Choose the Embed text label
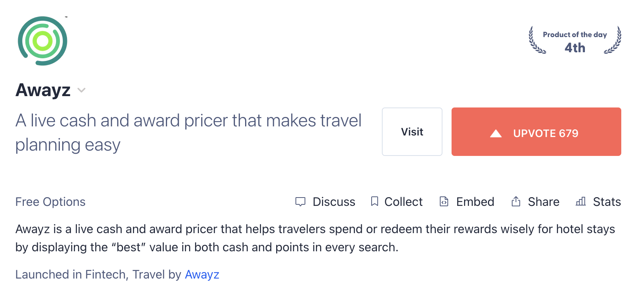This screenshot has height=302, width=644. tap(475, 202)
